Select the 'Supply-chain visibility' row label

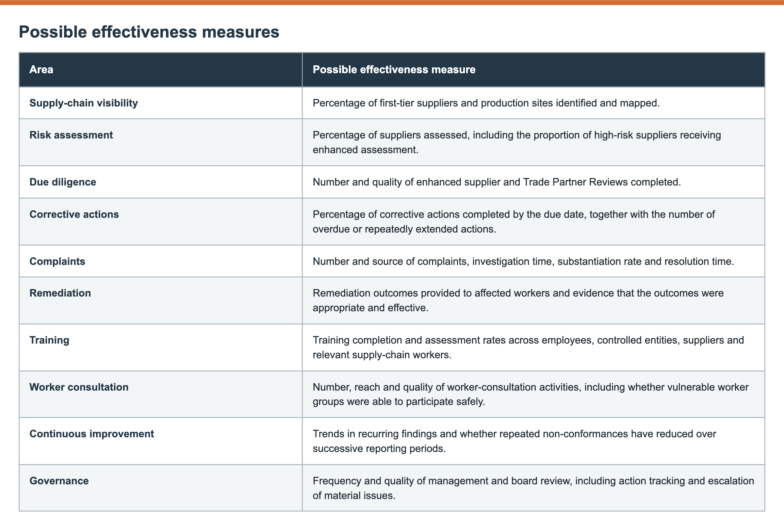83,103
